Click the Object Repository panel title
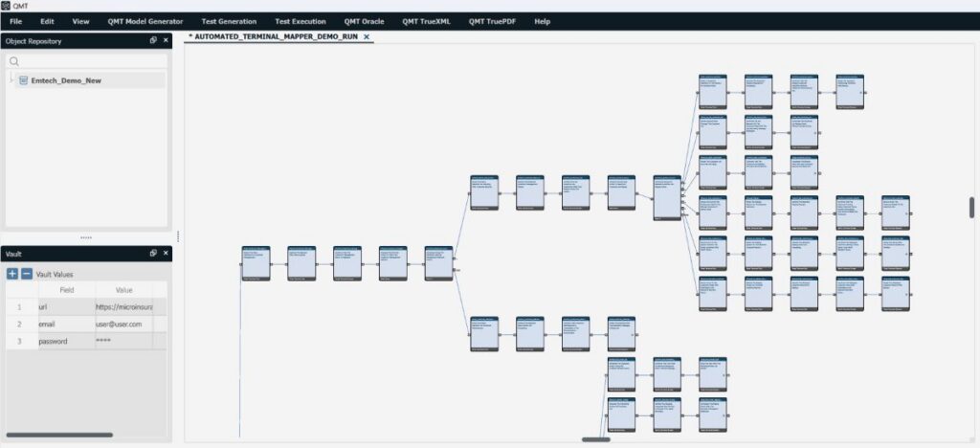This screenshot has width=980, height=448. pyautogui.click(x=33, y=40)
